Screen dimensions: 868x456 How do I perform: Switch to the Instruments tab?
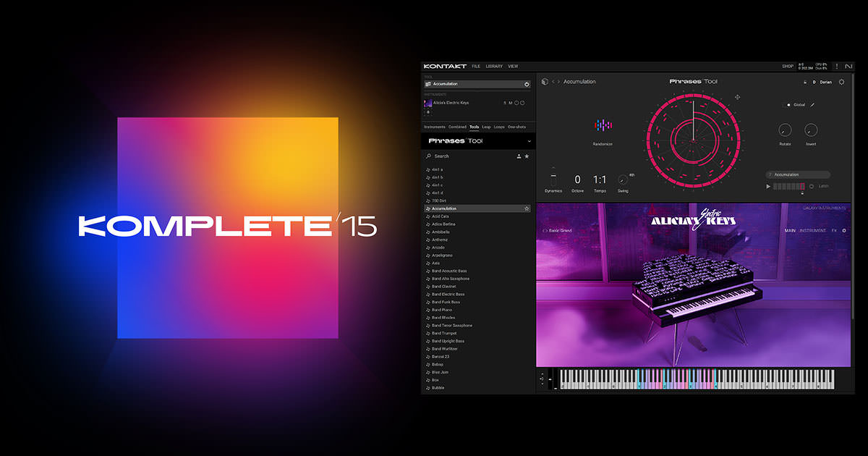(435, 127)
